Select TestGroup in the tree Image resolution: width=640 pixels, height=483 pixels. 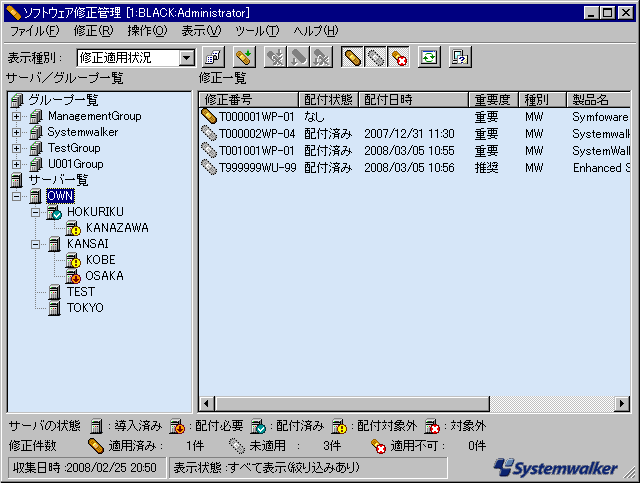click(74, 148)
